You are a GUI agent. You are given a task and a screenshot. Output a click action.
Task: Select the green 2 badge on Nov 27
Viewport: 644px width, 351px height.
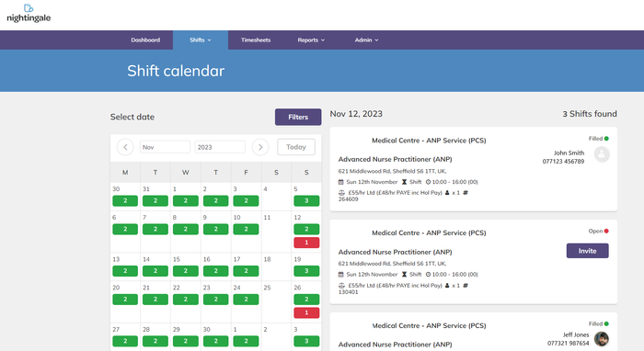point(125,341)
